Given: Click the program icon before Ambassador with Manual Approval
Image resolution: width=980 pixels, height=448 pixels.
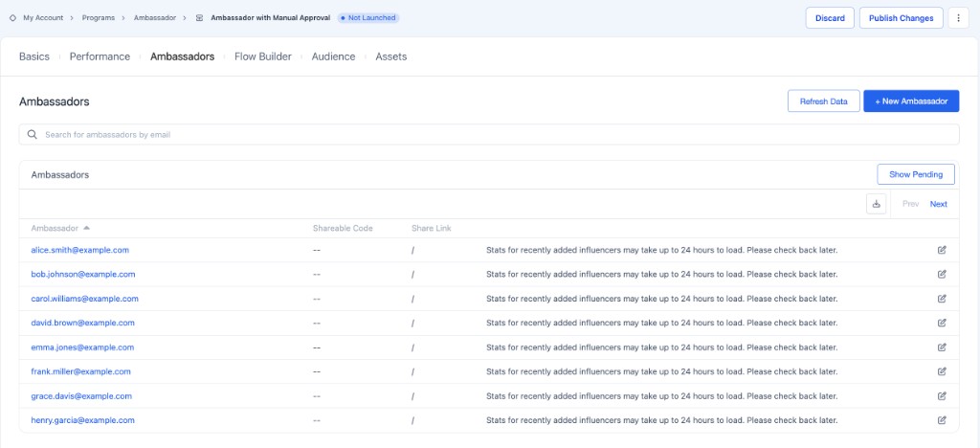Looking at the screenshot, I should pos(199,18).
